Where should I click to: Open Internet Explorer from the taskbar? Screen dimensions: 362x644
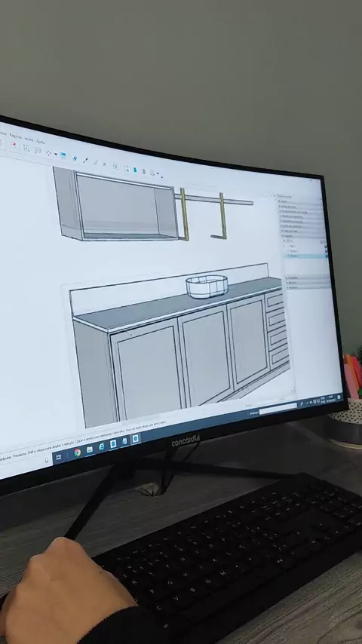(102, 447)
